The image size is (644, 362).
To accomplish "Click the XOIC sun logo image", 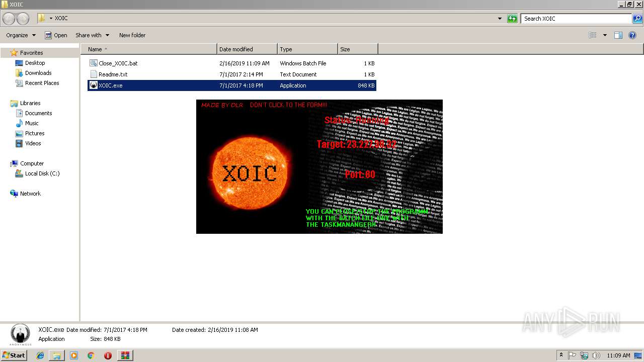I will coord(250,172).
